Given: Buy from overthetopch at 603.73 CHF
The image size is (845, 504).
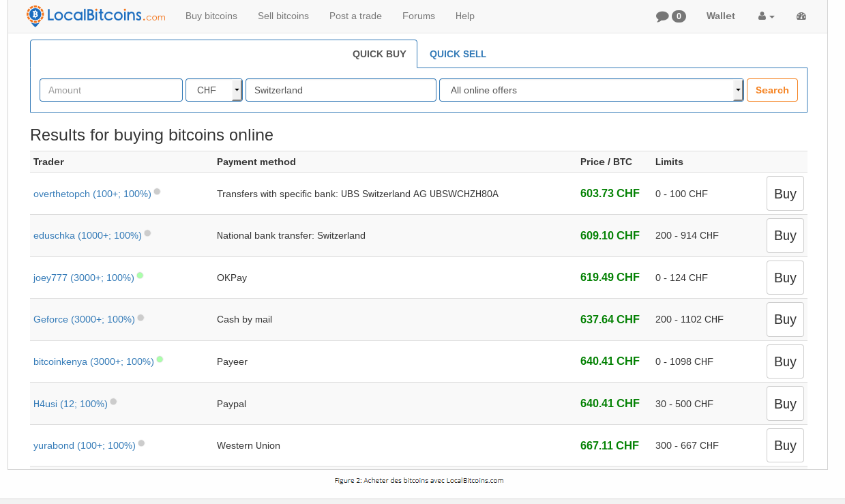Looking at the screenshot, I should point(785,194).
